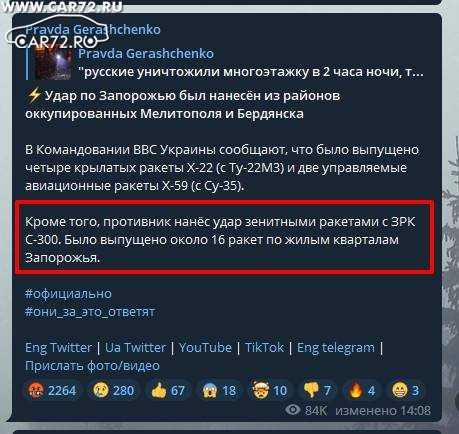Click the crying face reaction with 280

tap(113, 390)
